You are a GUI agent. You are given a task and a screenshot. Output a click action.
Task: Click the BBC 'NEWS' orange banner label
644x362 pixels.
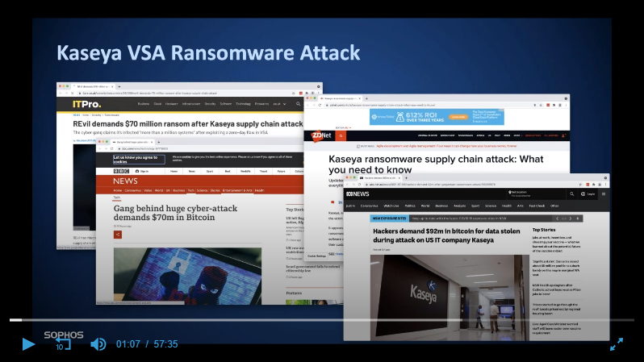pyautogui.click(x=125, y=181)
